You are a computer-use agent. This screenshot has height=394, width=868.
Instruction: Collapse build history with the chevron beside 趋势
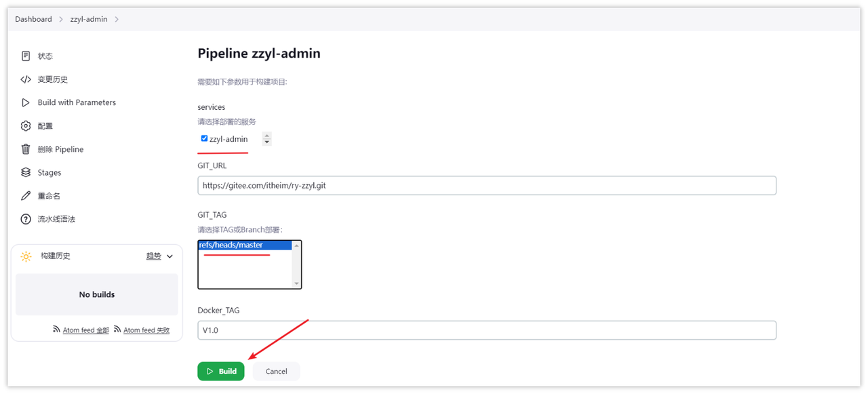tap(170, 256)
